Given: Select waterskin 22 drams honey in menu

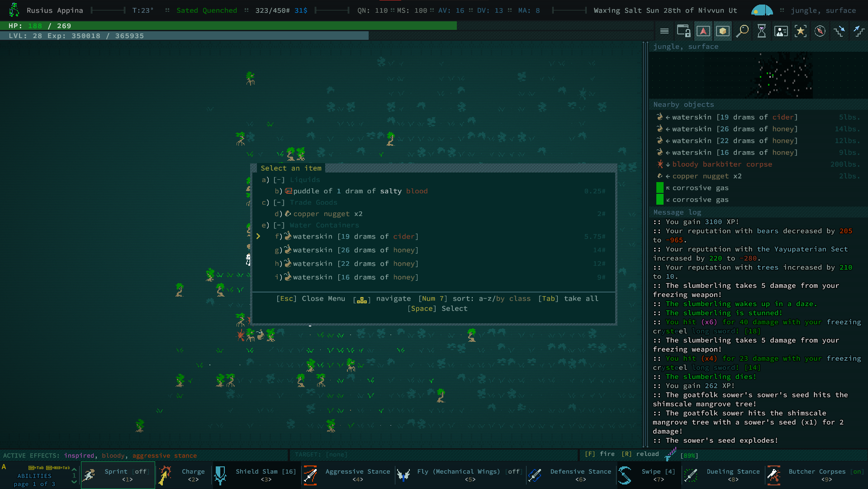Looking at the screenshot, I should click(x=434, y=264).
